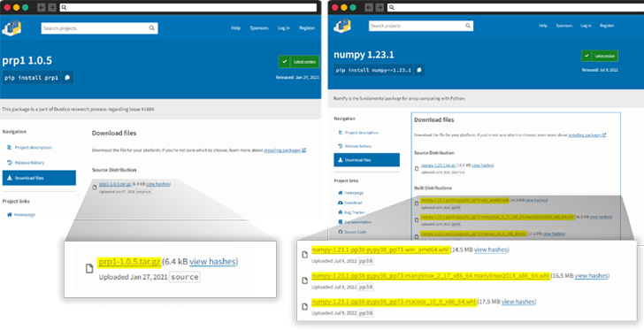
Task: Click search magnifier icon in prp1 page
Action: click(151, 28)
